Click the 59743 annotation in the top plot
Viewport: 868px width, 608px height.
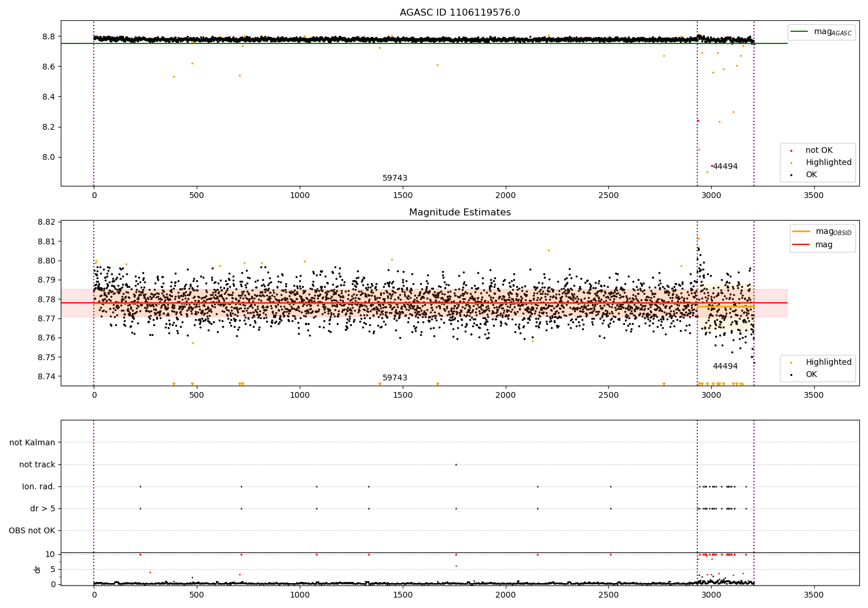click(395, 178)
